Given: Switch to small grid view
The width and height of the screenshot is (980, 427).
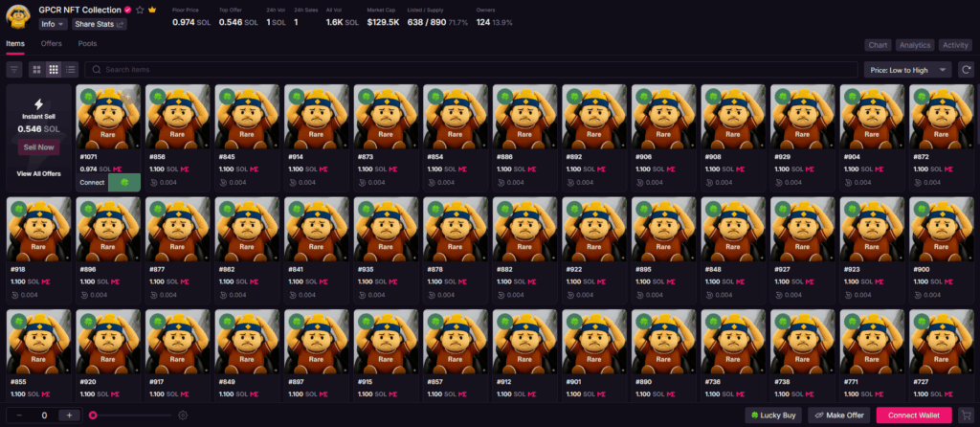Looking at the screenshot, I should 54,70.
